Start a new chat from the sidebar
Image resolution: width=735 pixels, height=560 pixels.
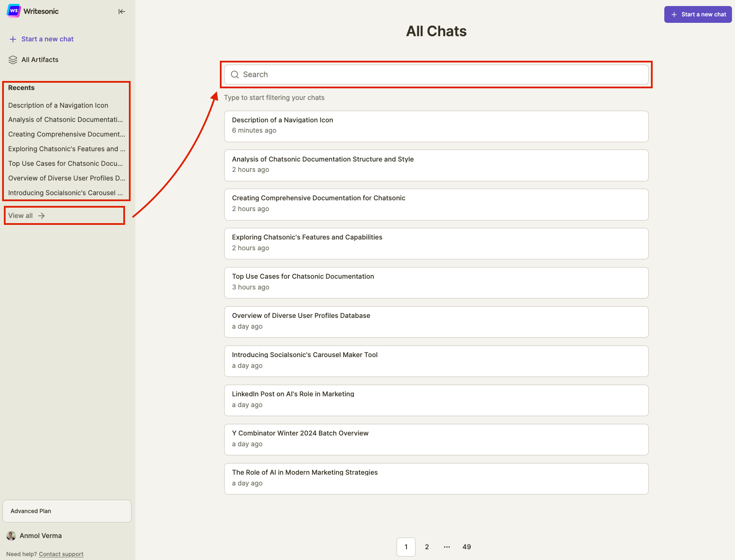(x=41, y=39)
